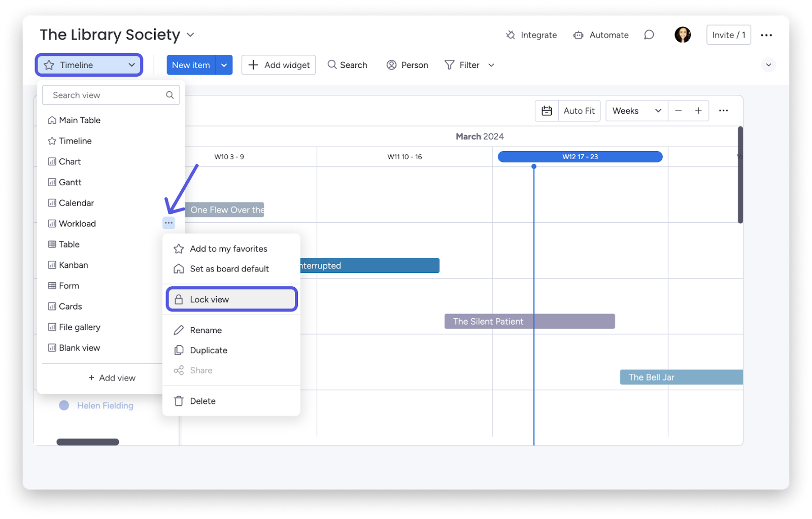Click the horizontal scrollbar at bottom left
This screenshot has height=519, width=812.
tap(88, 442)
